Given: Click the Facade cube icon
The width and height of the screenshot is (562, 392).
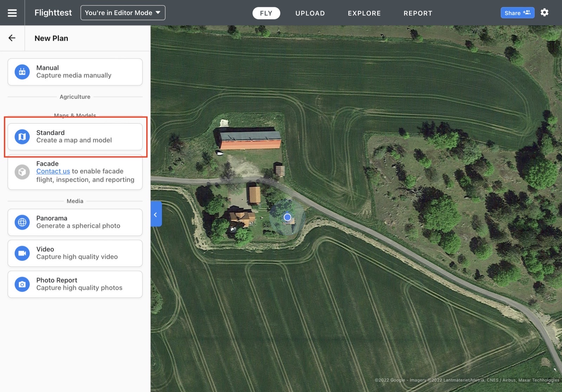Looking at the screenshot, I should point(22,172).
